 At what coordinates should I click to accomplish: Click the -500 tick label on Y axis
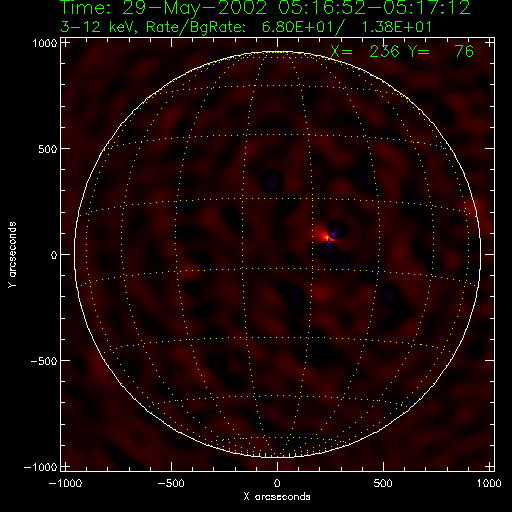point(45,361)
